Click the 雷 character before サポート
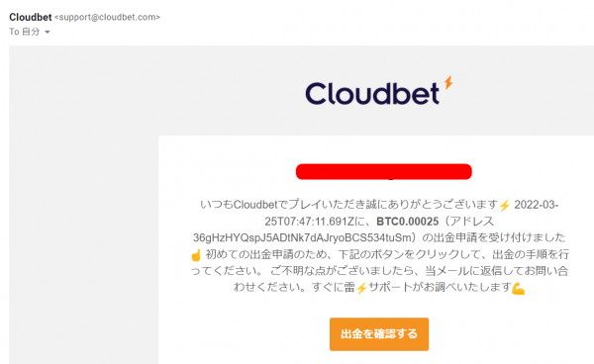This screenshot has width=594, height=364. (349, 288)
